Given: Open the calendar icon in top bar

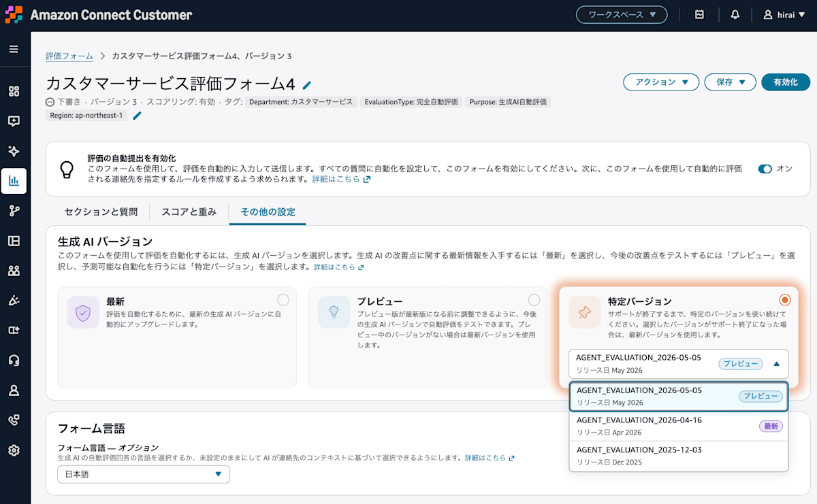Looking at the screenshot, I should point(699,14).
